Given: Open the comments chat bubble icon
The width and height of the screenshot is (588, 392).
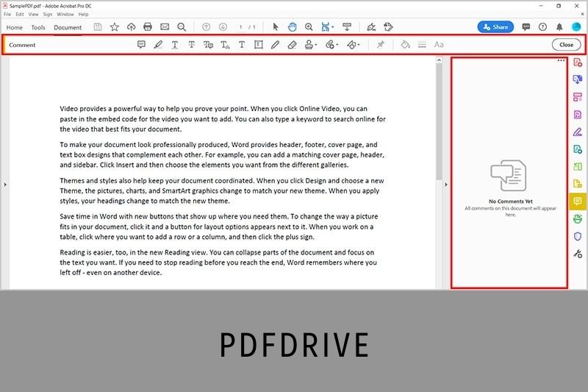Looking at the screenshot, I should (x=526, y=27).
